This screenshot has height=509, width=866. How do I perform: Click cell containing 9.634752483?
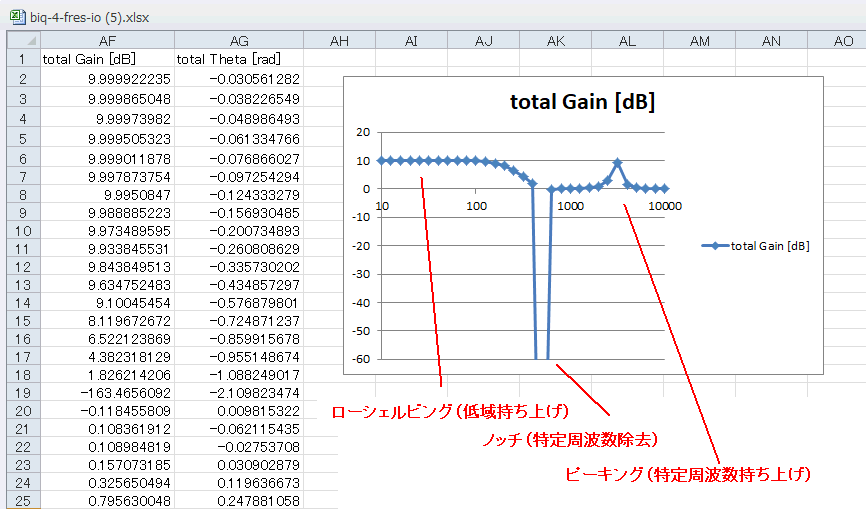click(x=107, y=285)
